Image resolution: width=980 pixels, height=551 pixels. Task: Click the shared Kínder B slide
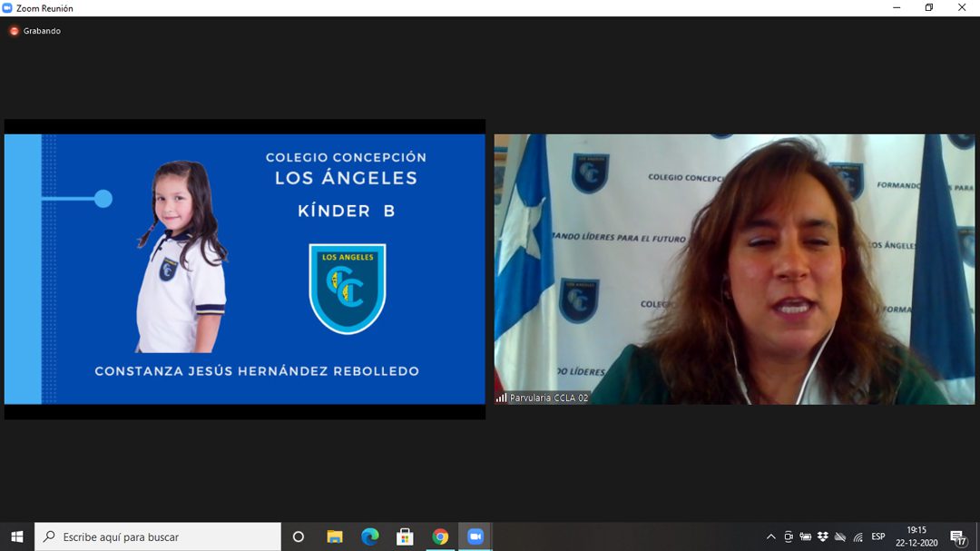point(245,269)
